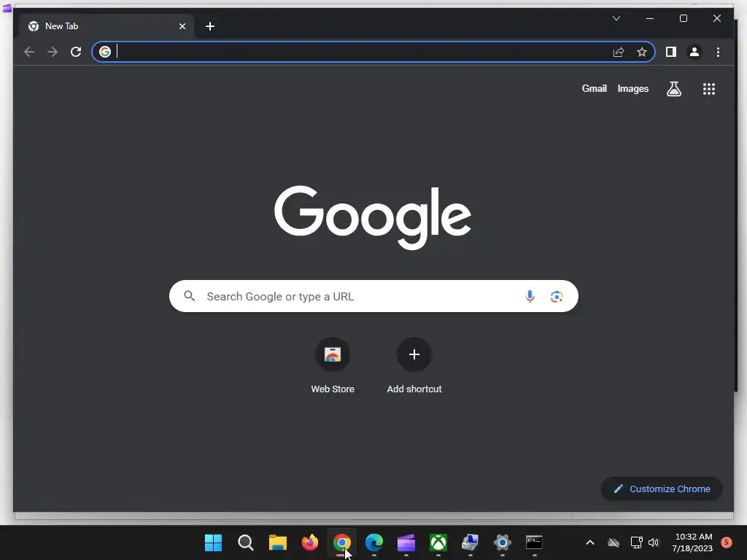Open network status tray icon

pos(636,542)
